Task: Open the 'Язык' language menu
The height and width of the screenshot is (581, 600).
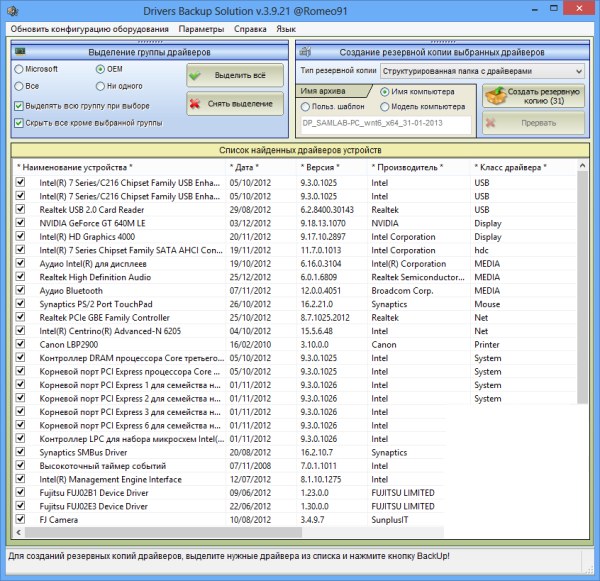Action: click(x=287, y=29)
